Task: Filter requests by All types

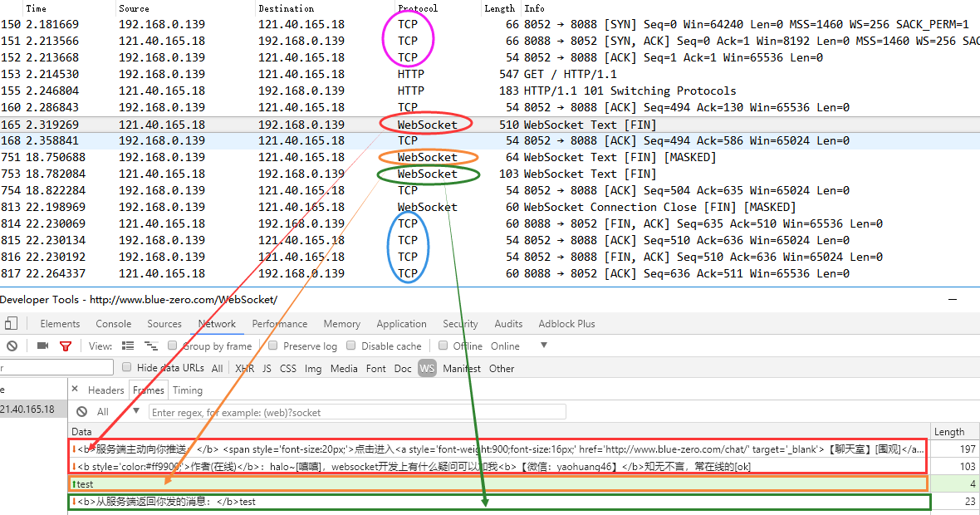Action: click(217, 369)
